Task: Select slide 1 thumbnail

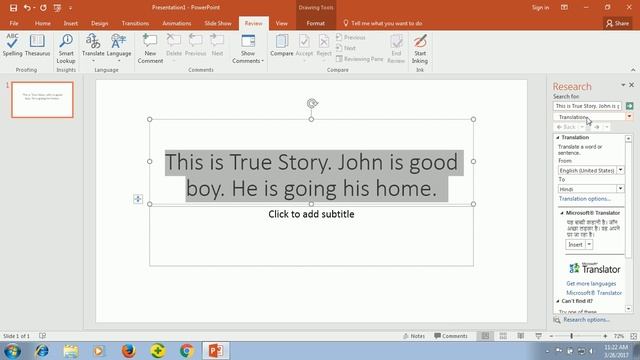Action: (42, 100)
